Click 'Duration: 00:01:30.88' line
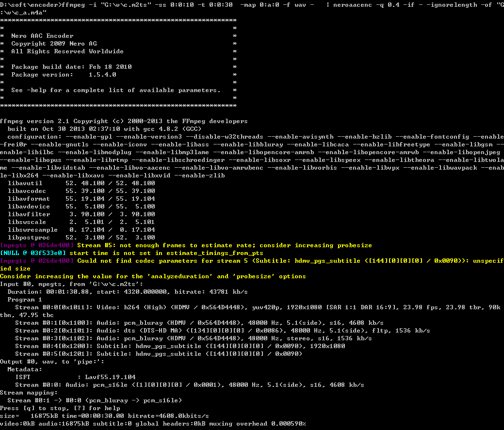The width and height of the screenshot is (504, 430). tap(128, 291)
